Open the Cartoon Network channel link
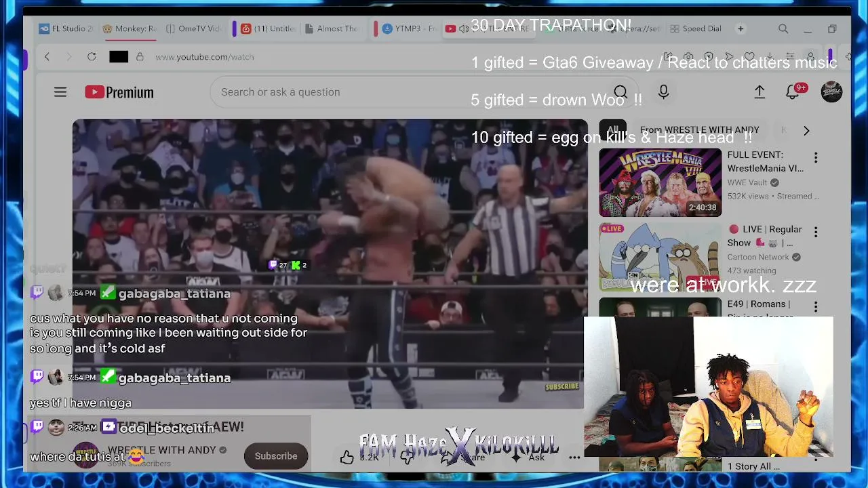The image size is (868, 488). pos(758,257)
